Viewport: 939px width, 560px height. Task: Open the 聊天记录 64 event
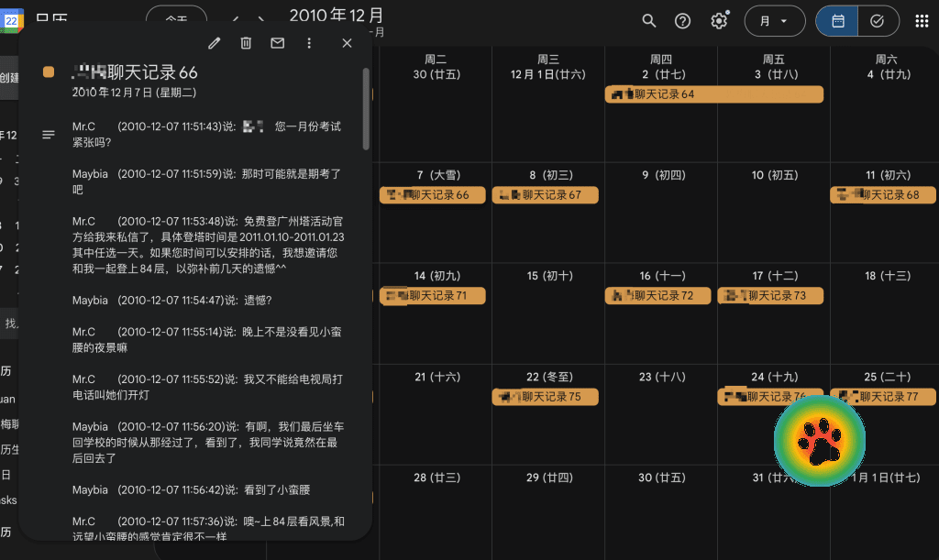coord(714,94)
